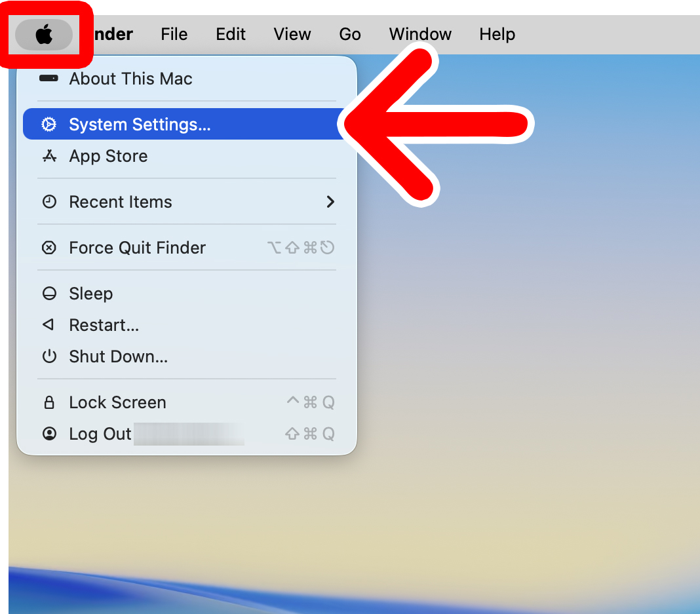The height and width of the screenshot is (614, 700).
Task: Open the File menu
Action: click(x=174, y=34)
